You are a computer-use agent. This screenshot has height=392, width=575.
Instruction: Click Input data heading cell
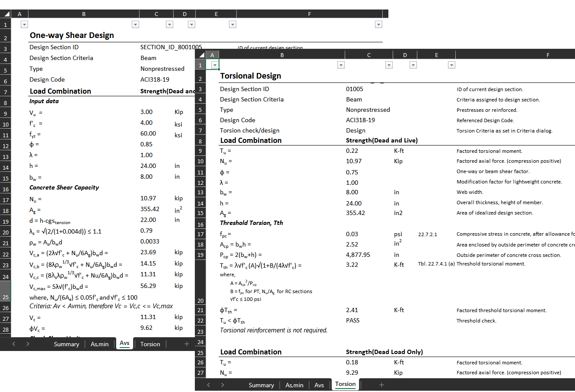point(44,101)
